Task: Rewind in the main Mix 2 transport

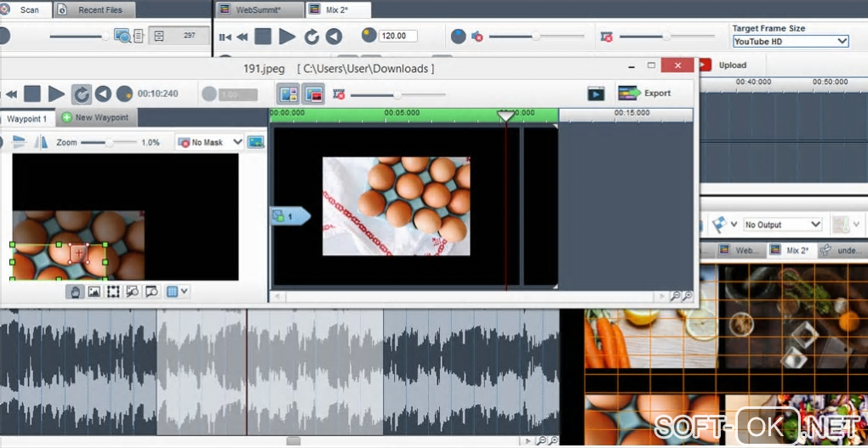Action: 242,37
